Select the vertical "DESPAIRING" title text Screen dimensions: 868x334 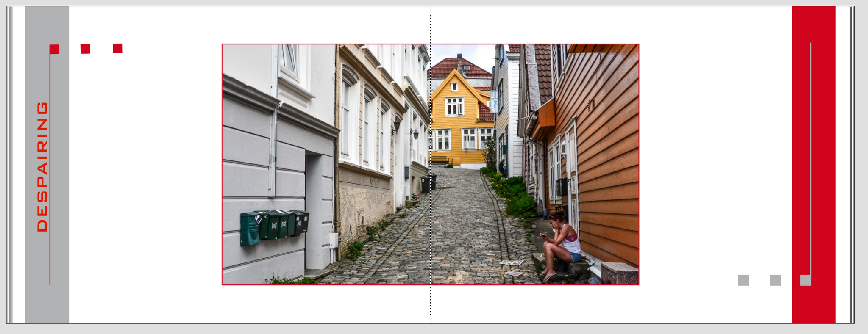(42, 166)
